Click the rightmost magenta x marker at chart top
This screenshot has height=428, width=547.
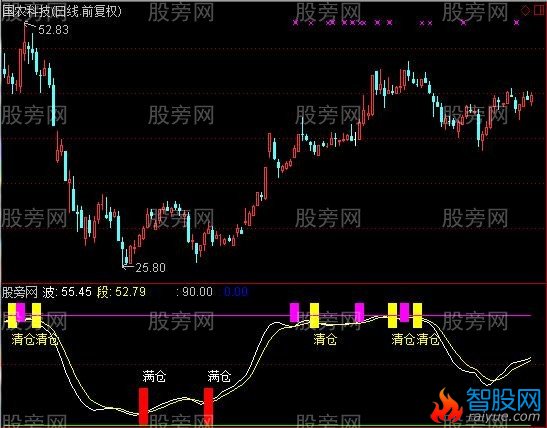click(517, 23)
